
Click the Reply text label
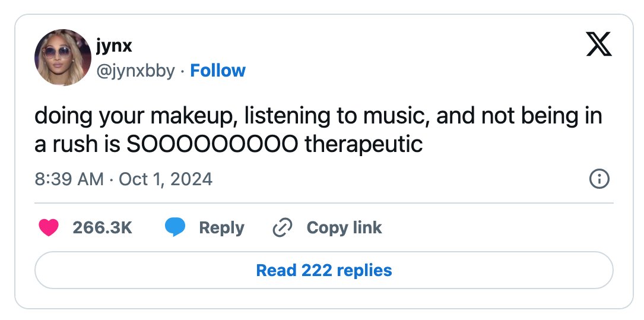click(221, 228)
